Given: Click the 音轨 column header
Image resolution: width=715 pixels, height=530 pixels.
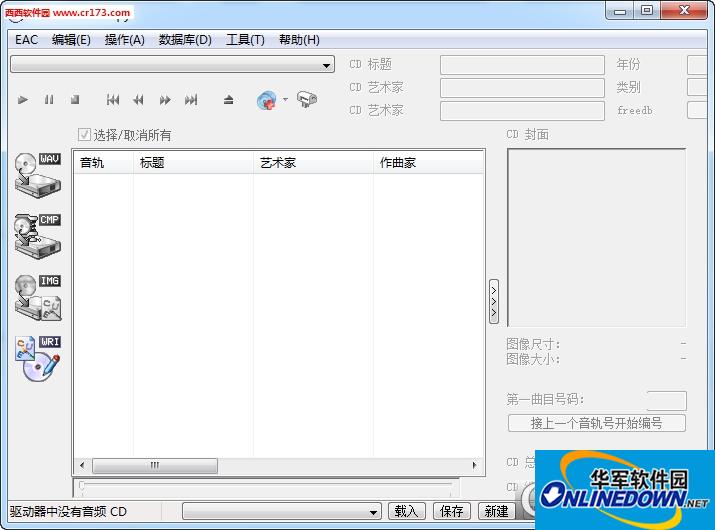Looking at the screenshot, I should pos(104,162).
